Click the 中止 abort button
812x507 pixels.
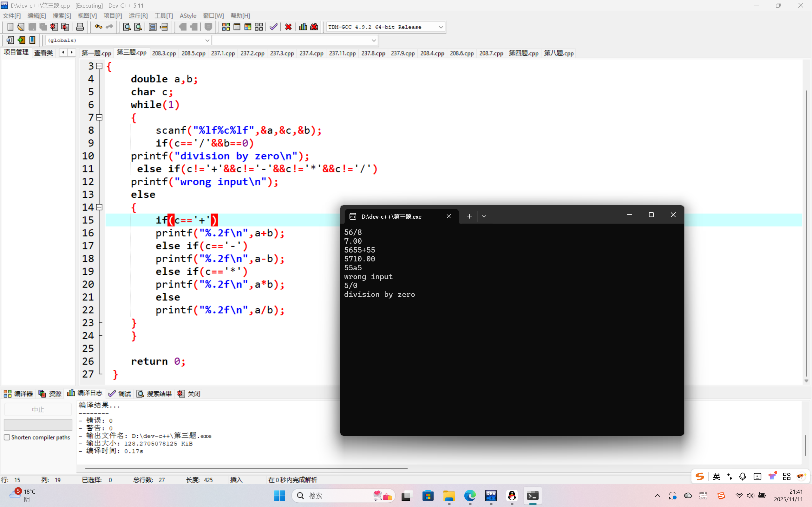38,409
